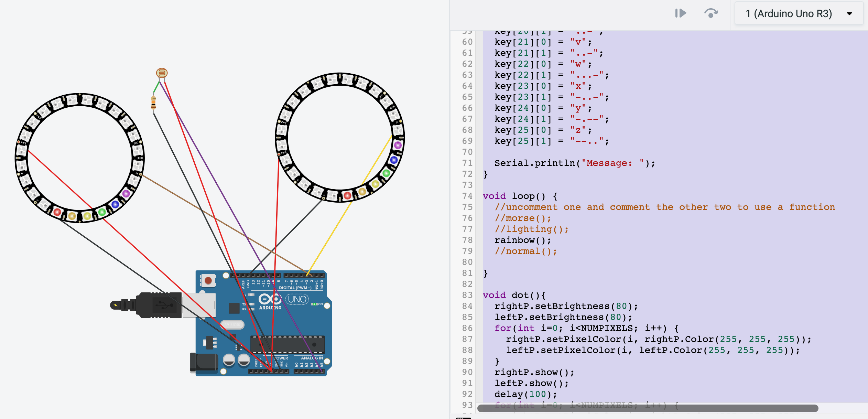Click the debugger continue/pause button
868x419 pixels.
681,13
